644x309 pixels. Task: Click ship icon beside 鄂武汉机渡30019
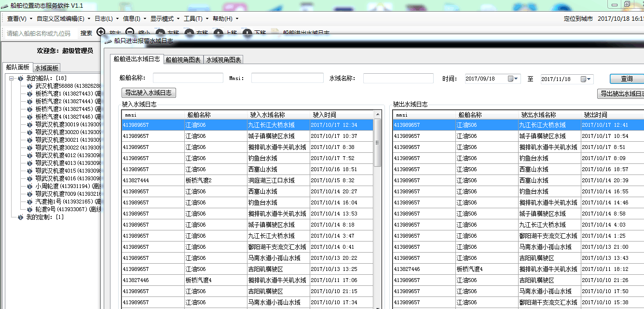click(x=30, y=124)
